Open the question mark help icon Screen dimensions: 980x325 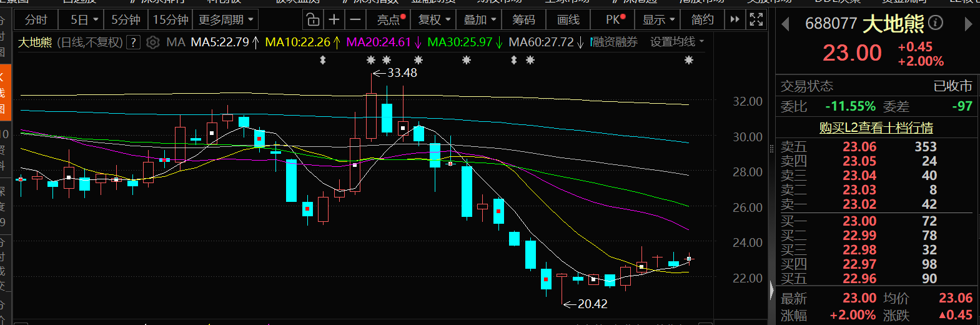tap(133, 42)
